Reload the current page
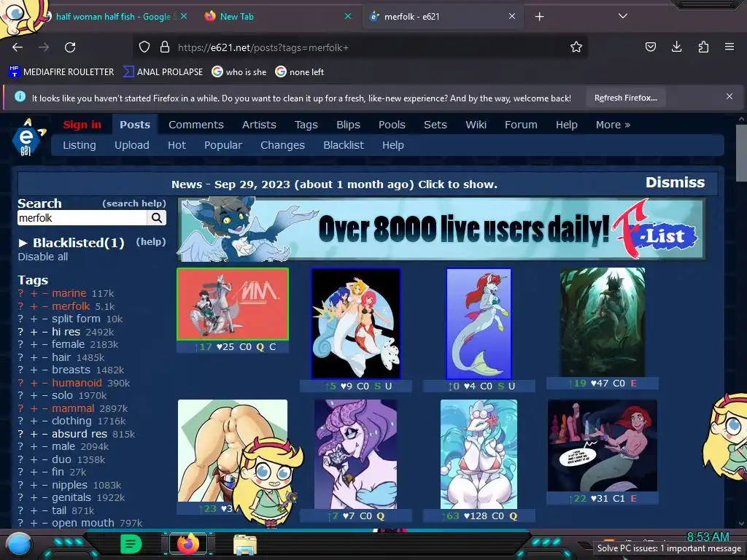Image resolution: width=747 pixels, height=560 pixels. point(70,47)
